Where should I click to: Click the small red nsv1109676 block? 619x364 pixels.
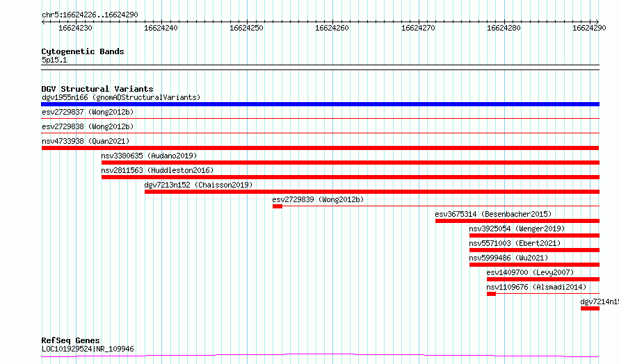click(491, 294)
